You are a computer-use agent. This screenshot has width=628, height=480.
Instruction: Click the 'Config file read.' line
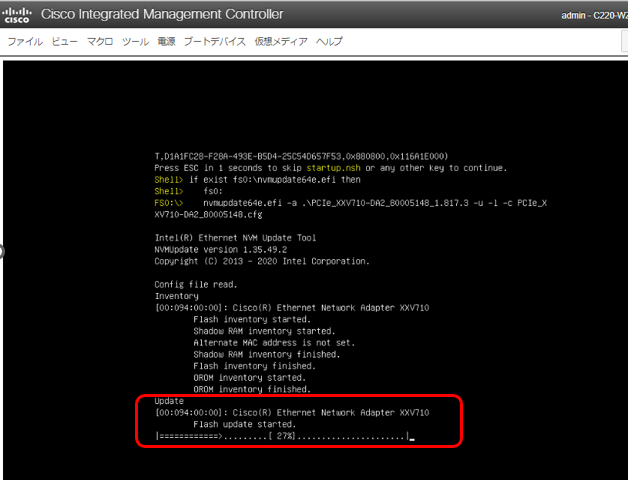tap(196, 284)
